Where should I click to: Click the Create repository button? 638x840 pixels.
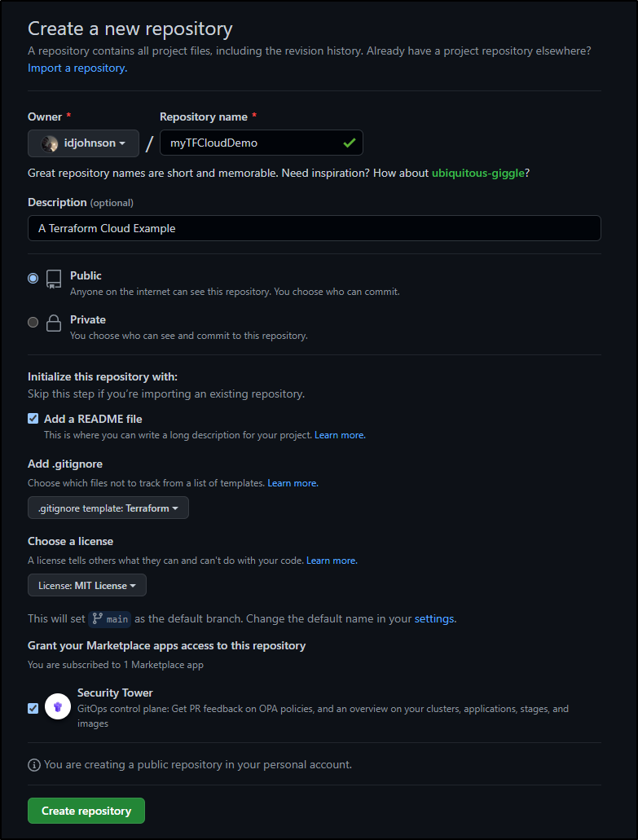tap(86, 811)
